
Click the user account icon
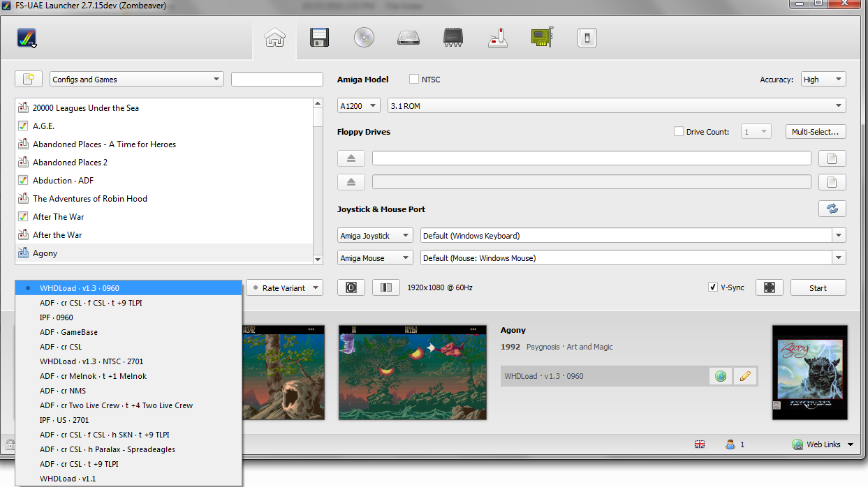point(730,444)
